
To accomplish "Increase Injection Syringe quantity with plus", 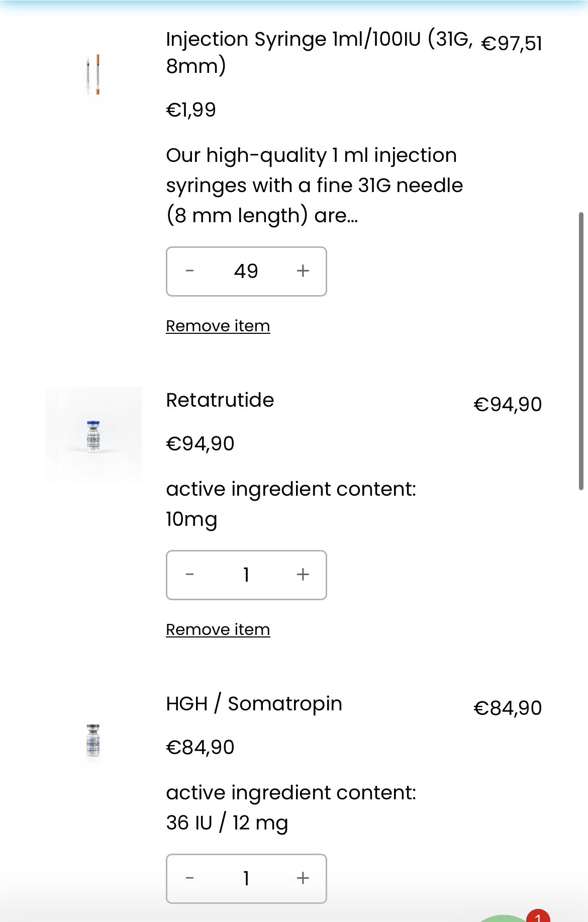I will coord(303,271).
